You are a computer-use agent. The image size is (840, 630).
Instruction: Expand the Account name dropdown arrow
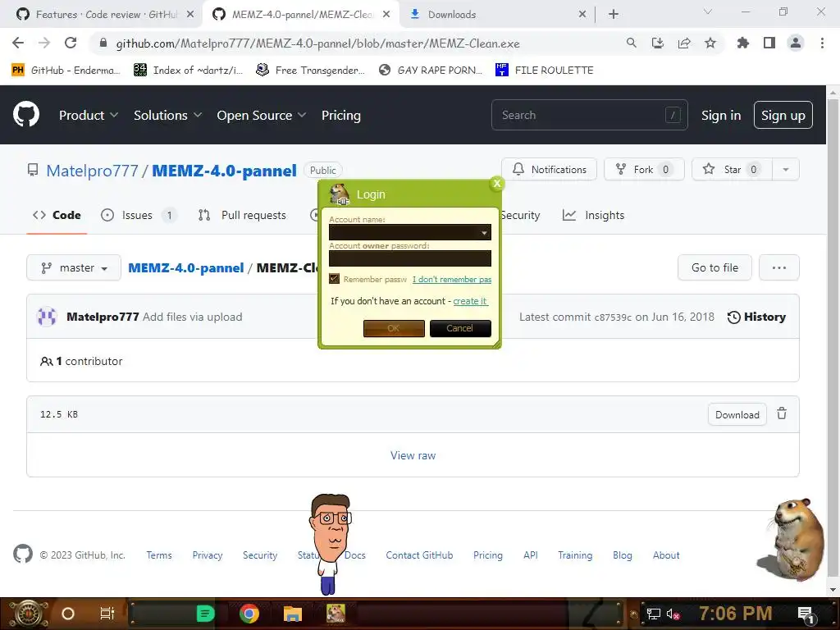[x=484, y=232]
